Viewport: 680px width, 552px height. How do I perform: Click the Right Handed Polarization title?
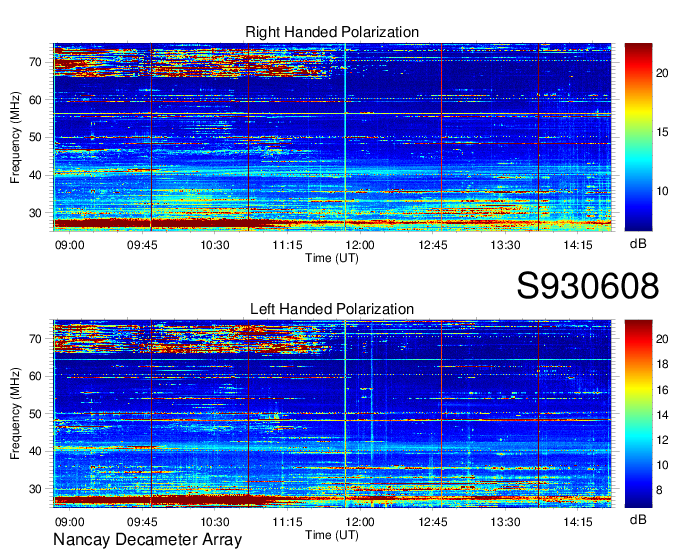click(x=332, y=32)
